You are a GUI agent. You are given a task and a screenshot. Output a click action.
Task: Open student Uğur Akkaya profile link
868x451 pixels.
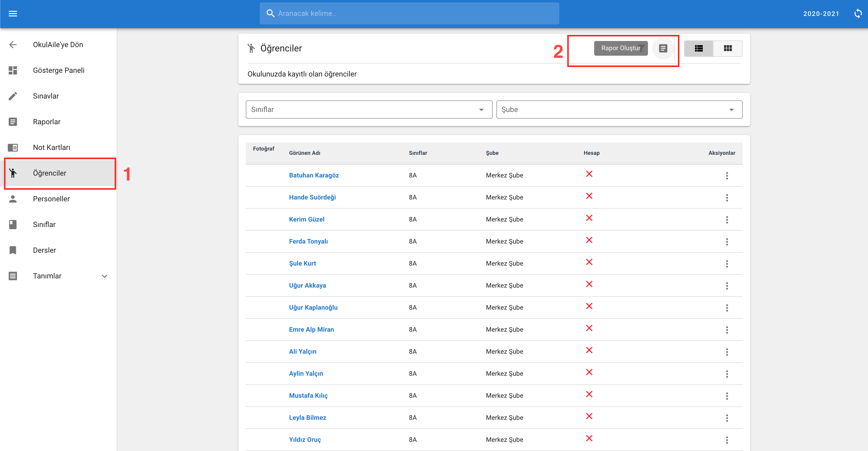307,285
